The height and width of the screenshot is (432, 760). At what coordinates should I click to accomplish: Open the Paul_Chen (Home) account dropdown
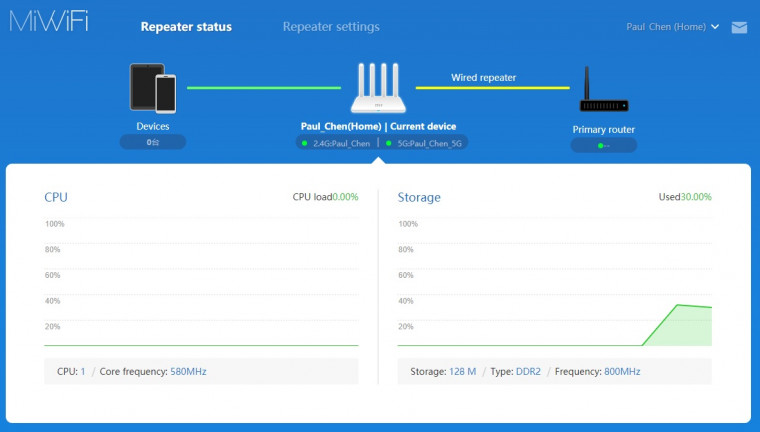[672, 27]
